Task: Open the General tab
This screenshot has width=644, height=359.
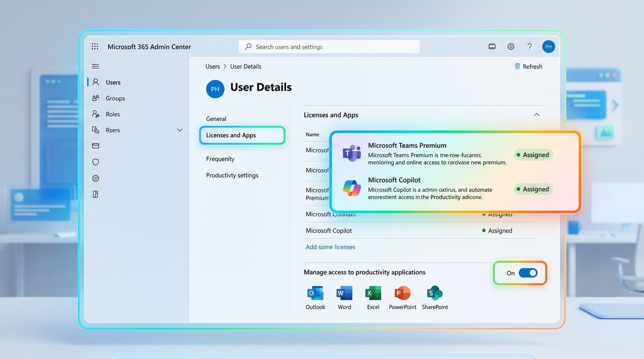Action: (216, 119)
